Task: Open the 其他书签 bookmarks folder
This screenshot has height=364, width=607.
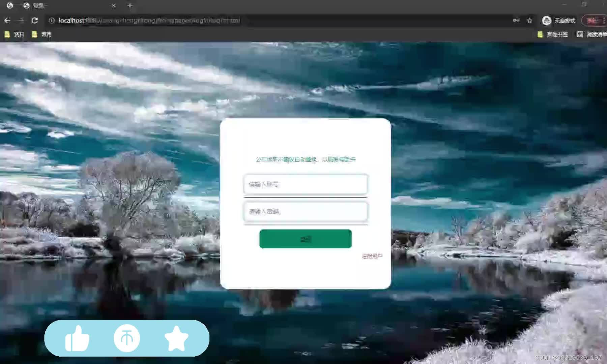Action: (x=553, y=34)
